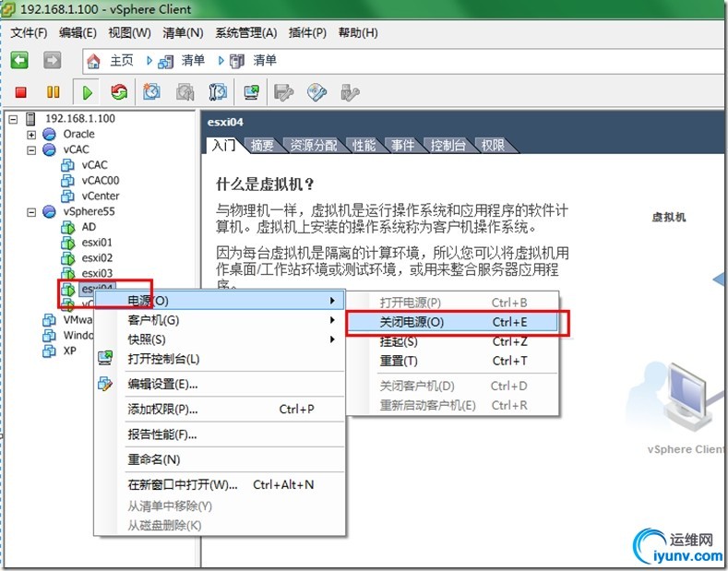Click console icon beside 打开控制台(L) menu entry
This screenshot has height=571, width=728.
click(x=105, y=359)
